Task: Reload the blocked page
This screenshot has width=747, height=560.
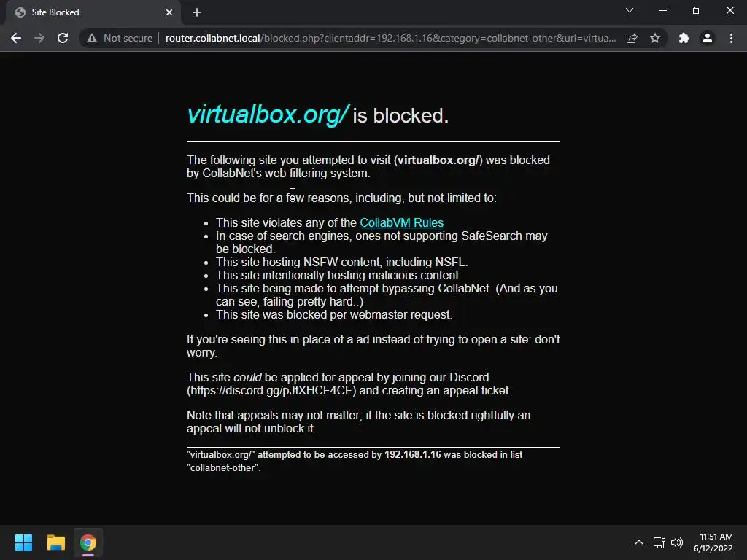Action: tap(63, 38)
